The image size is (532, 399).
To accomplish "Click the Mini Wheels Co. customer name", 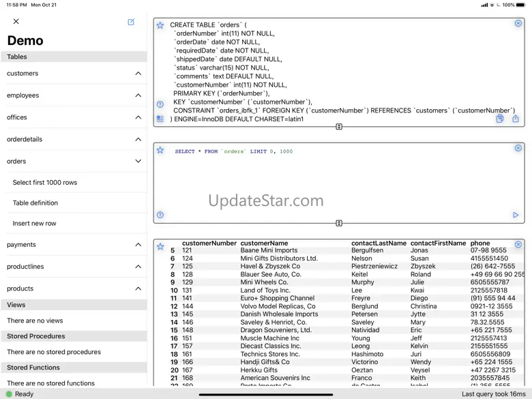I will click(x=264, y=282).
